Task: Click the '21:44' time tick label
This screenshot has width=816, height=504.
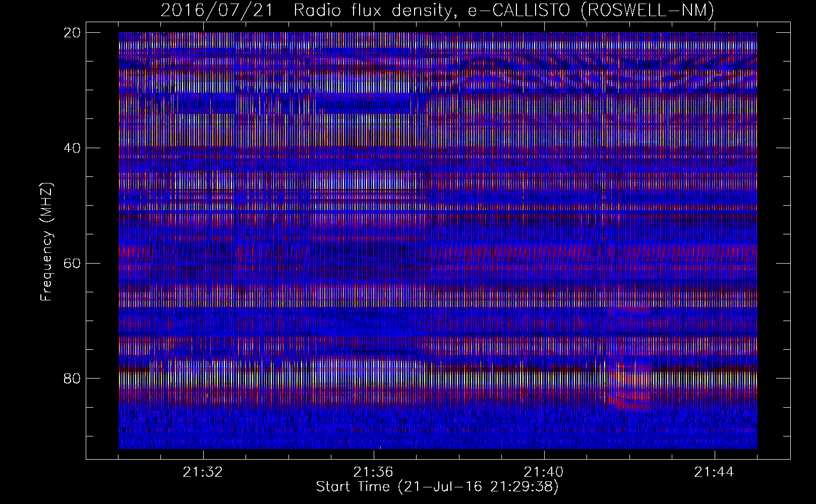Action: tap(714, 472)
